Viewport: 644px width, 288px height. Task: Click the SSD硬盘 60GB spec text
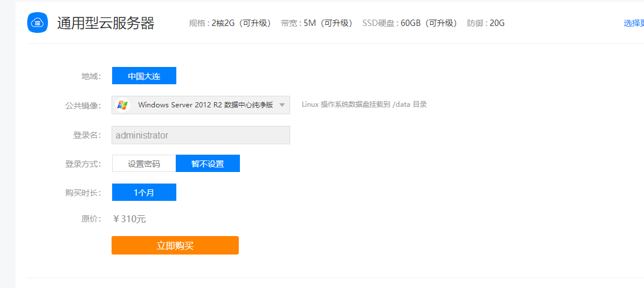coord(409,23)
